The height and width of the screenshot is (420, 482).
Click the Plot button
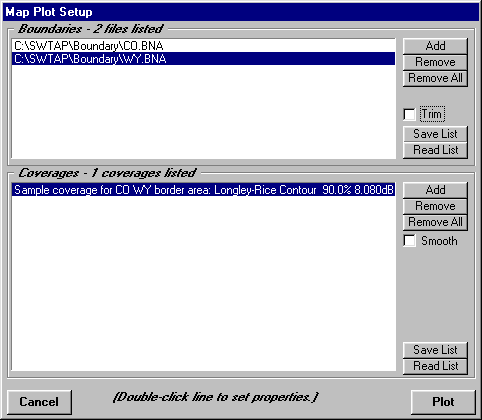tap(443, 402)
